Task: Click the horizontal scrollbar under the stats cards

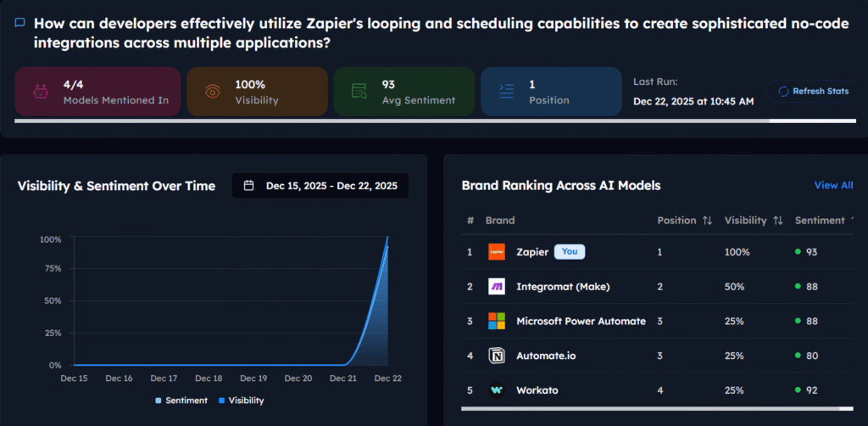Action: tap(392, 121)
